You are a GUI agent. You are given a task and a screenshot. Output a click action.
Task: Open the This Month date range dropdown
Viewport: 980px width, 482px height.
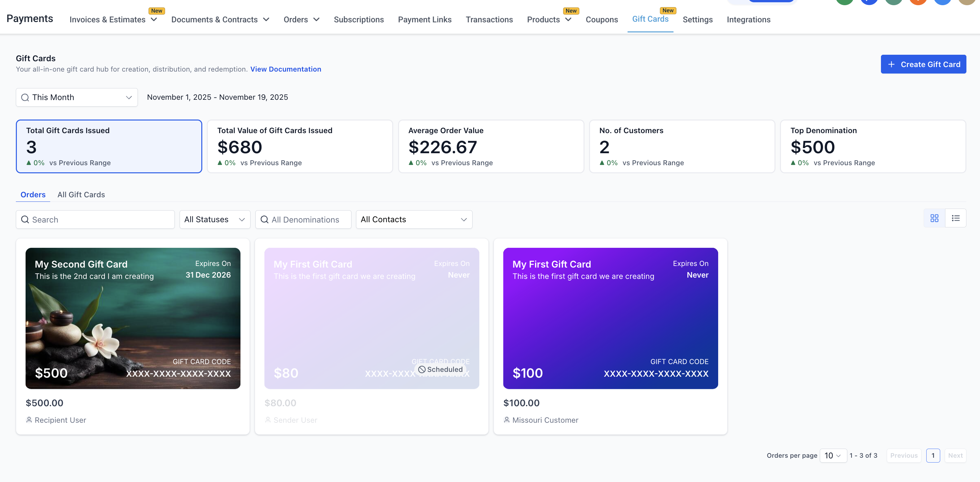[x=76, y=98]
